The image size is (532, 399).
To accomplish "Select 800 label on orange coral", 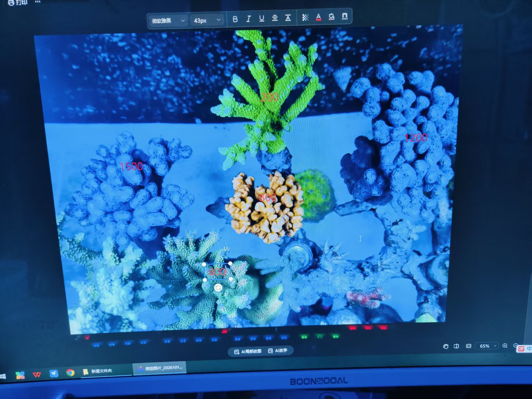I will [x=268, y=197].
